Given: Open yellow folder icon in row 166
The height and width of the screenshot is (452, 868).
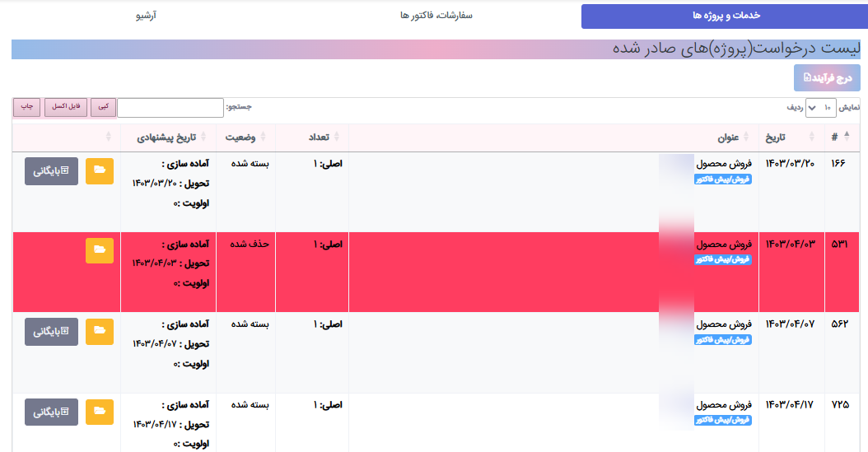Looking at the screenshot, I should pyautogui.click(x=100, y=170).
